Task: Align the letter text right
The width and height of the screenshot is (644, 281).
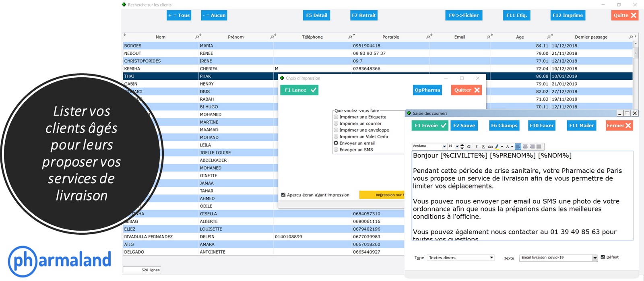Action: tap(532, 147)
